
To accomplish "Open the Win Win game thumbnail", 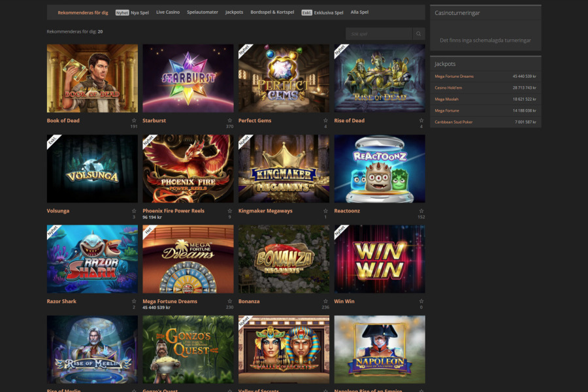I will (380, 259).
